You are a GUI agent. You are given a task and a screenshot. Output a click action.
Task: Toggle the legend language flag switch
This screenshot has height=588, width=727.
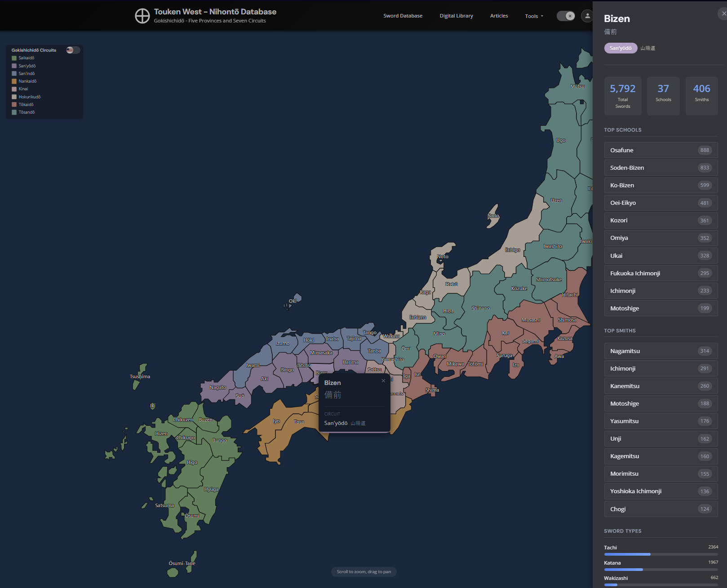point(73,50)
